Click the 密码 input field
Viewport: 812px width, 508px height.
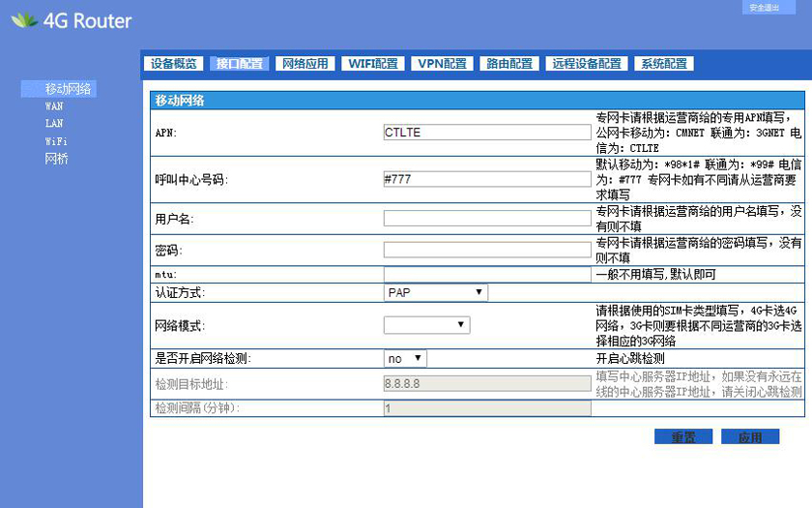[x=486, y=251]
